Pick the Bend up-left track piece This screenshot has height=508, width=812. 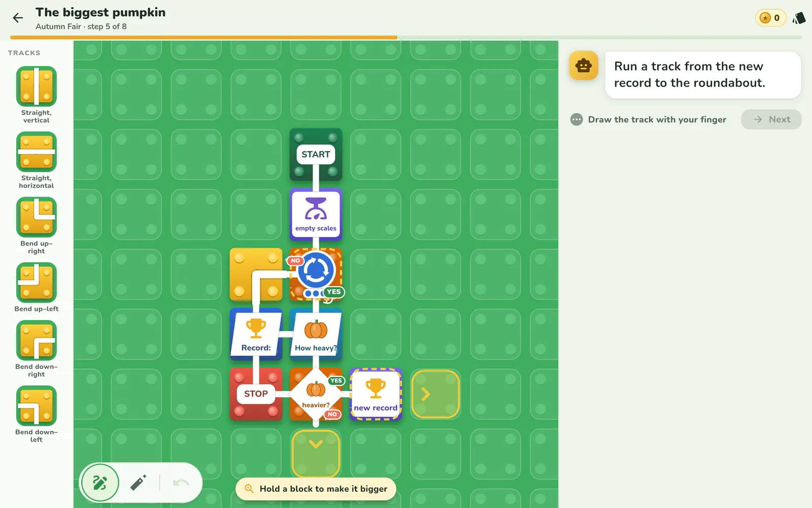(37, 282)
